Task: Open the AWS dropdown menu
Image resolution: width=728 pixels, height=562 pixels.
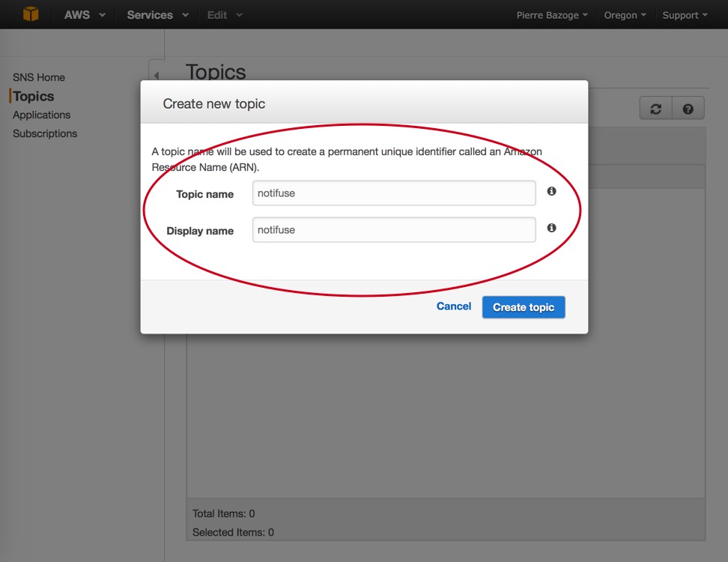Action: 85,15
